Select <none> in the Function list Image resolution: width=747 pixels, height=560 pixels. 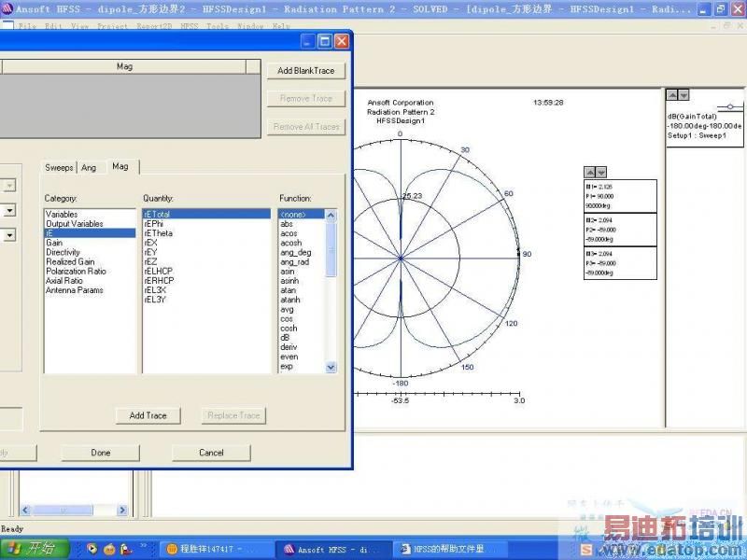[301, 215]
